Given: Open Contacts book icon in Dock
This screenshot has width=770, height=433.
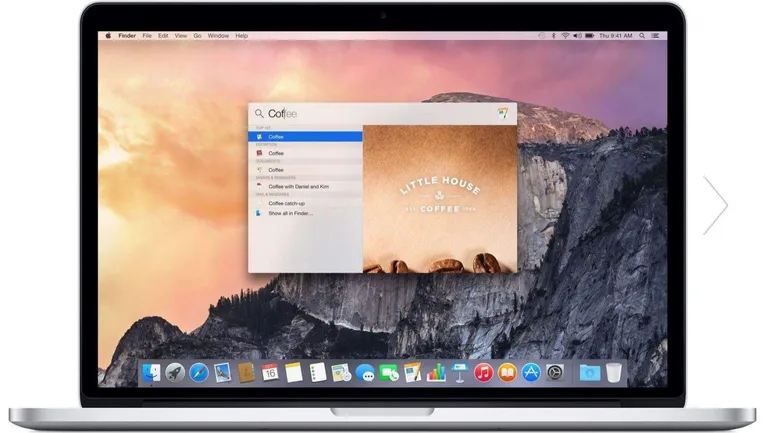Looking at the screenshot, I should [246, 373].
